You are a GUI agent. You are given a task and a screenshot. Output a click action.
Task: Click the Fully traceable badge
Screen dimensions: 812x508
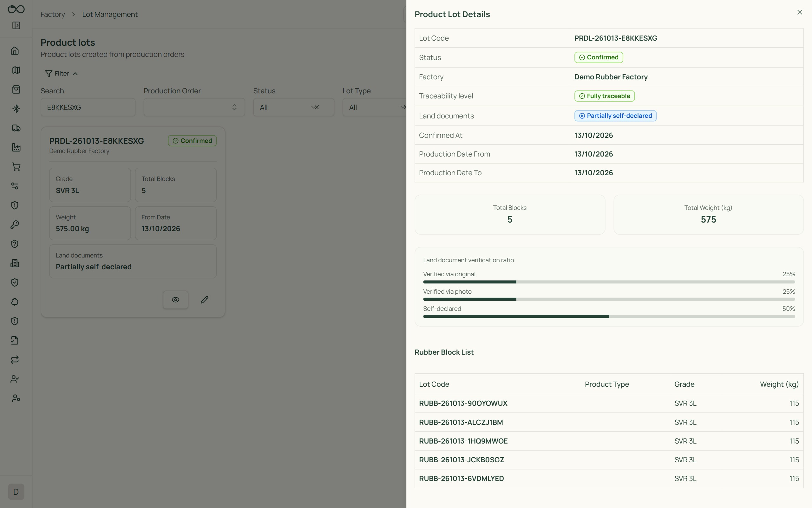604,96
